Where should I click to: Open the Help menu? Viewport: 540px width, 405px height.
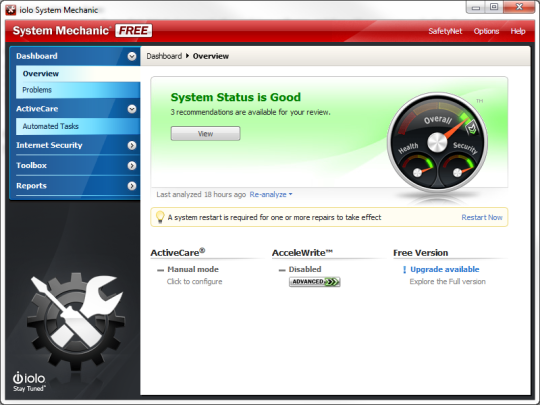coord(518,31)
